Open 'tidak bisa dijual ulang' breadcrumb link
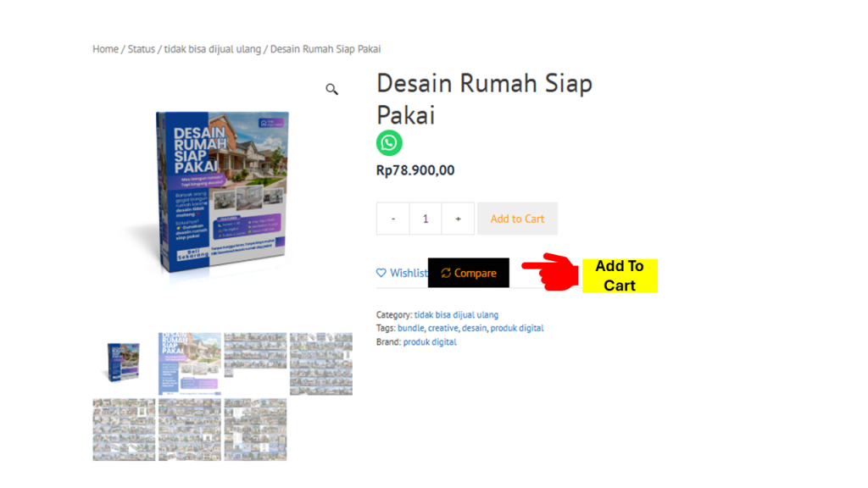The image size is (868, 488). point(212,48)
